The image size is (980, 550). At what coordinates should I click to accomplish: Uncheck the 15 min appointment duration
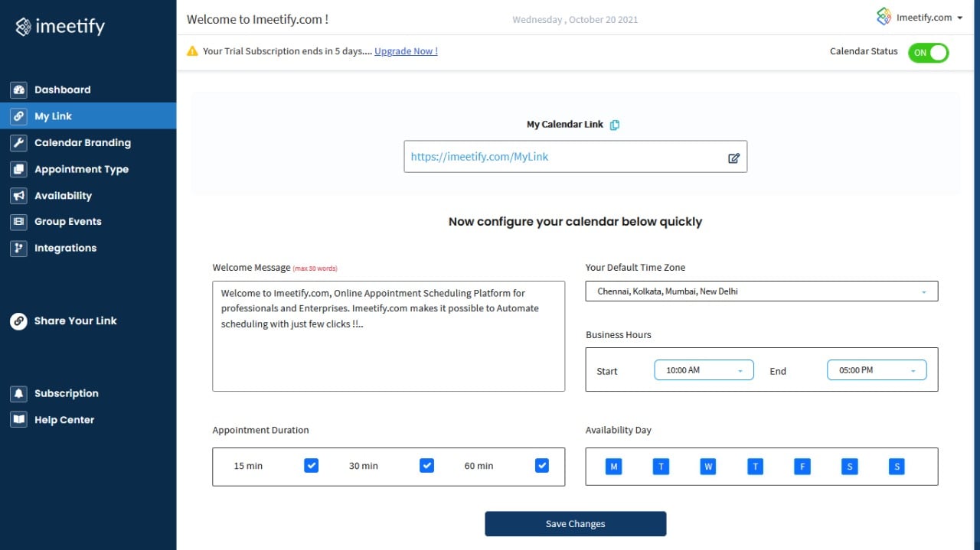click(311, 465)
